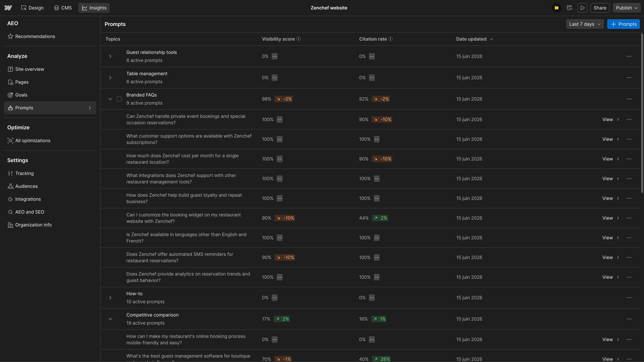Switch to the Insights tab
Viewport: 644px width, 362px height.
click(x=94, y=8)
